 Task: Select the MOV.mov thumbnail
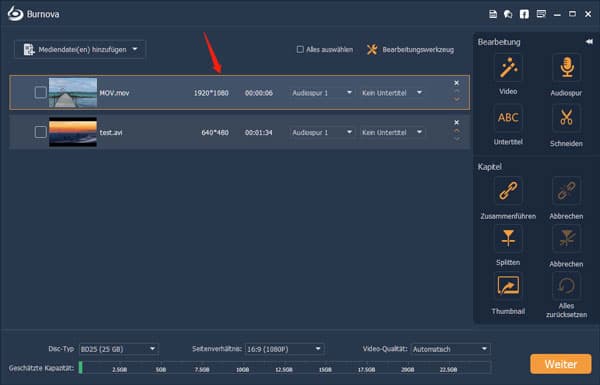click(73, 93)
